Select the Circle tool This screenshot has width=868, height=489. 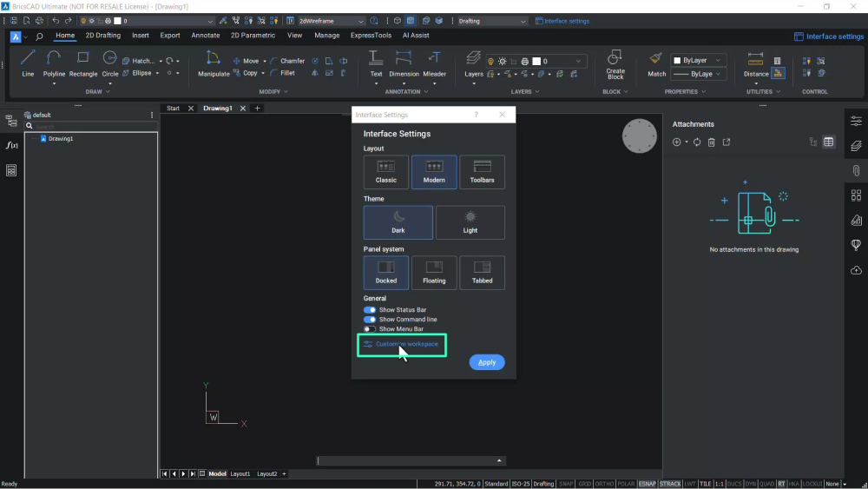(109, 63)
